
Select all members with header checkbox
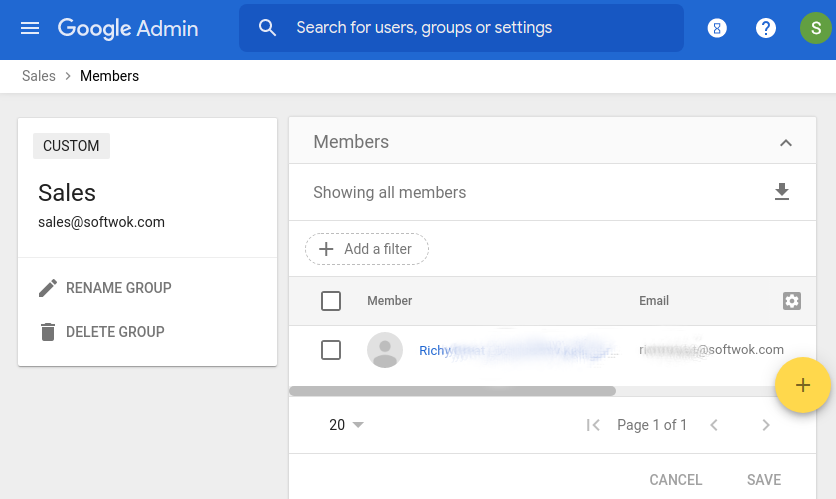(331, 301)
